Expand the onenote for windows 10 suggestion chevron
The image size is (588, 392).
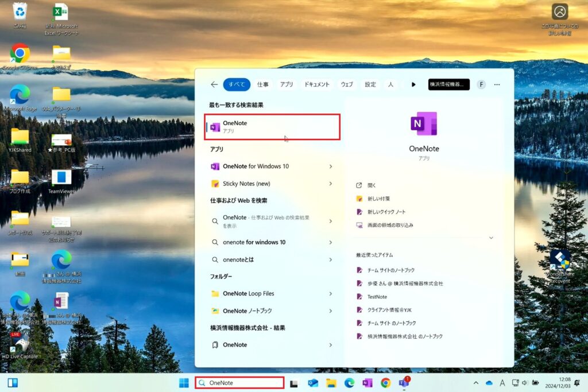[x=330, y=242]
